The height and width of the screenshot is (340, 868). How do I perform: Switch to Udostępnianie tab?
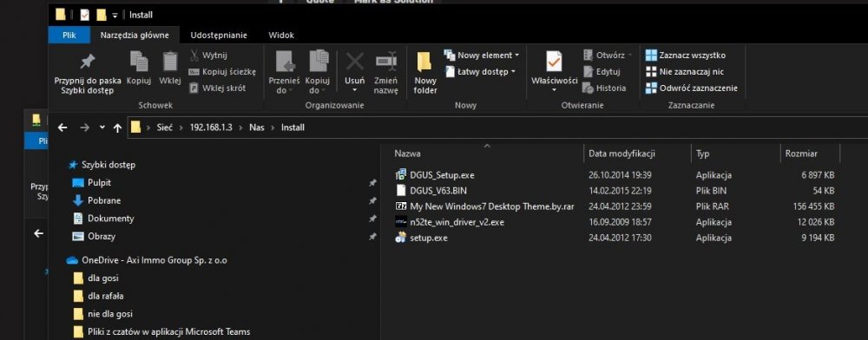pyautogui.click(x=219, y=35)
